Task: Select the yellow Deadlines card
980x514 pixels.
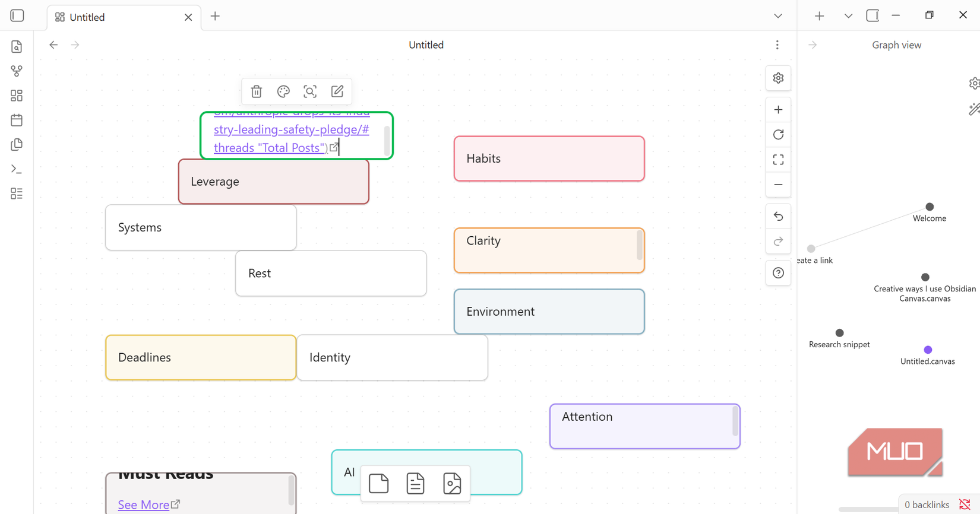Action: click(201, 357)
